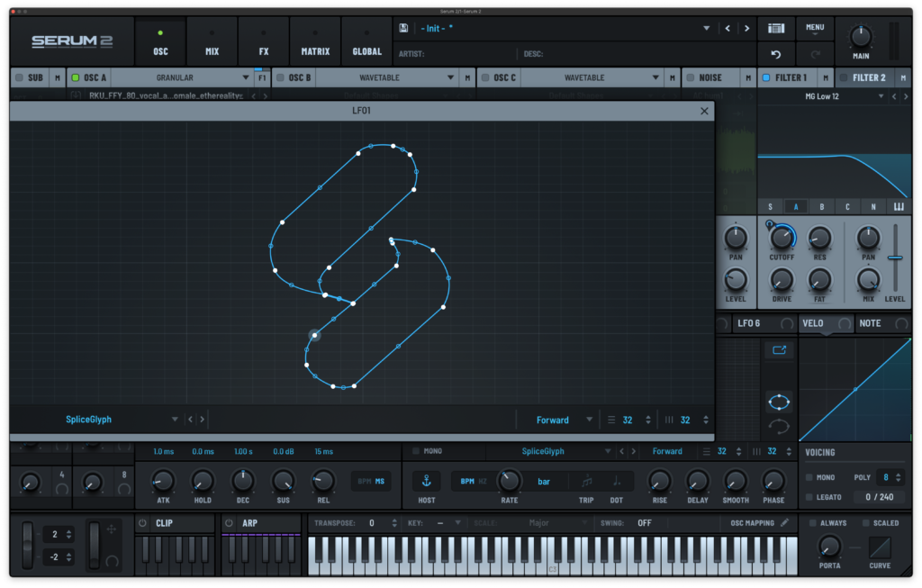Switch to the GLOBAL tab
The image size is (922, 588).
[x=367, y=41]
